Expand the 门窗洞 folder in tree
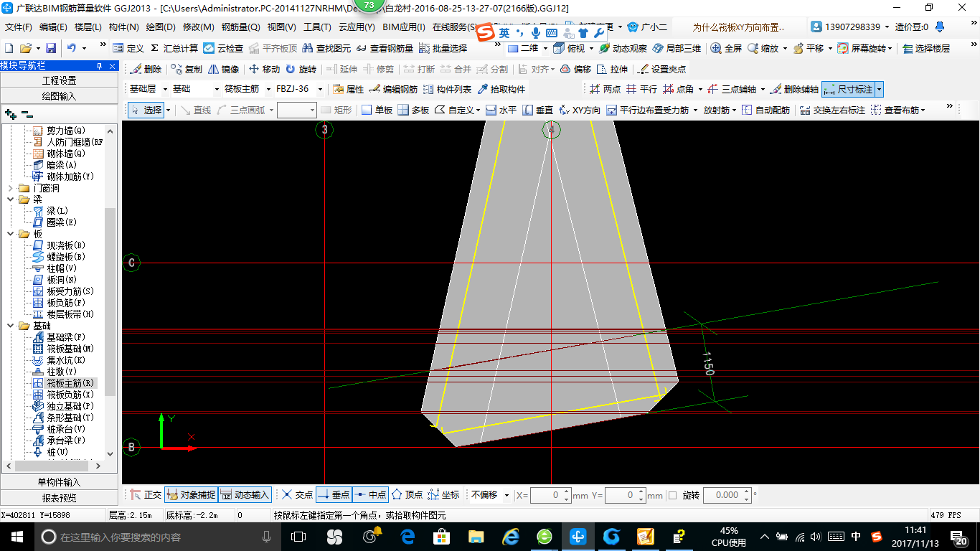Viewport: 980px width, 551px height. pyautogui.click(x=10, y=188)
